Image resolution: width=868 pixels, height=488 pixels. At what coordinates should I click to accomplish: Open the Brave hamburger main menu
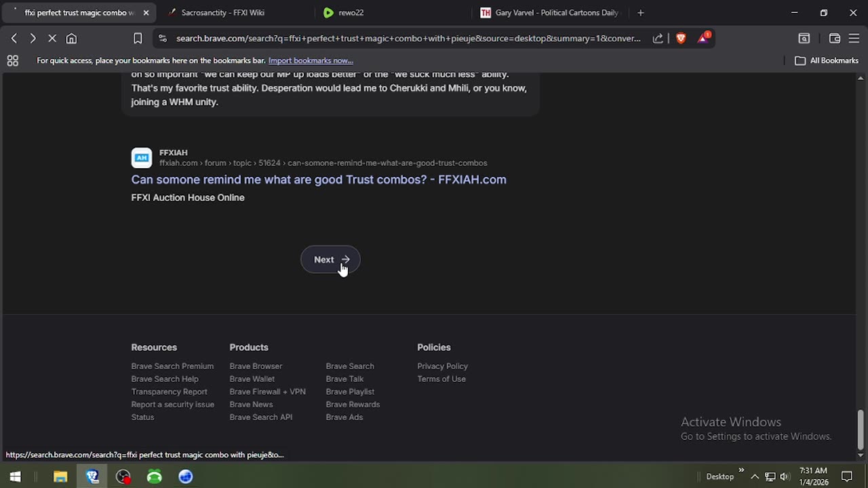pos(854,39)
